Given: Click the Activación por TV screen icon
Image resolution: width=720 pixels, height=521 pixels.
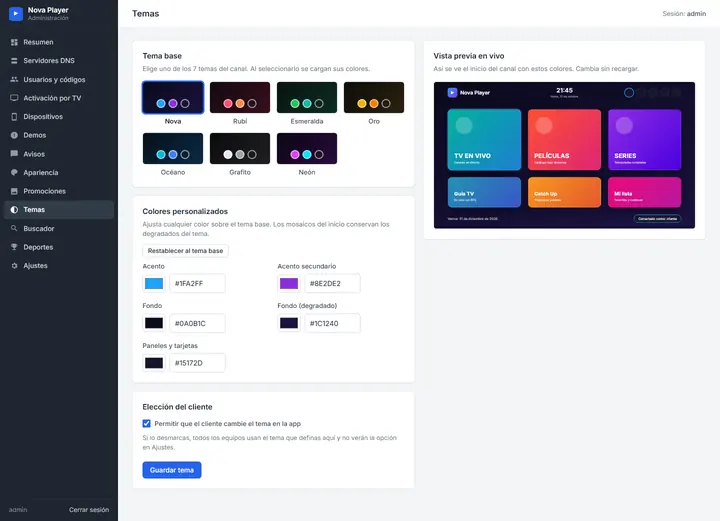Looking at the screenshot, I should click(x=14, y=98).
